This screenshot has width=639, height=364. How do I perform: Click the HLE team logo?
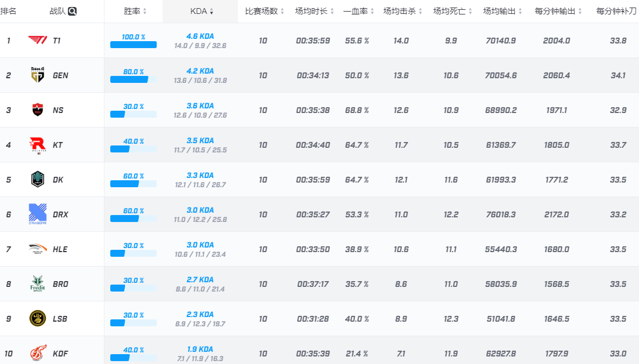pos(38,249)
